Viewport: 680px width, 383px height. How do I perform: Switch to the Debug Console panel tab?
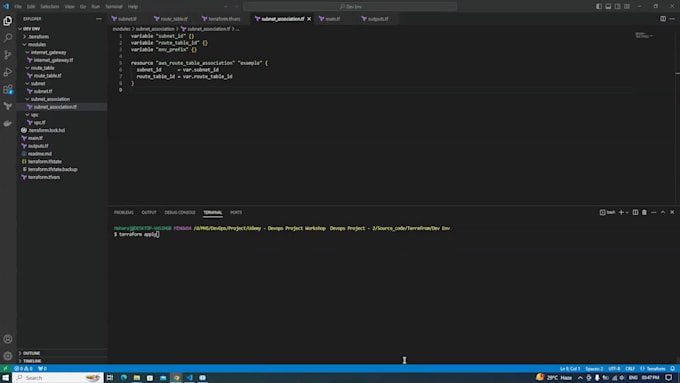coord(180,213)
